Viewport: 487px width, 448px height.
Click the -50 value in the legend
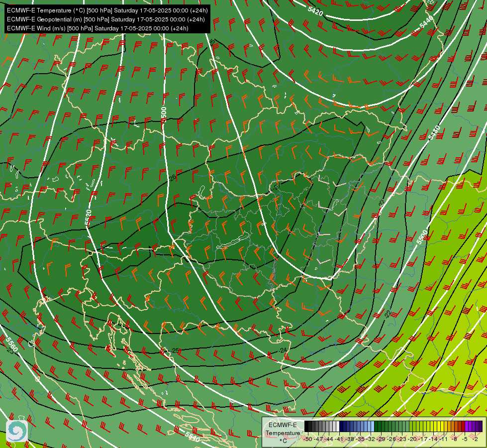pos(308,439)
